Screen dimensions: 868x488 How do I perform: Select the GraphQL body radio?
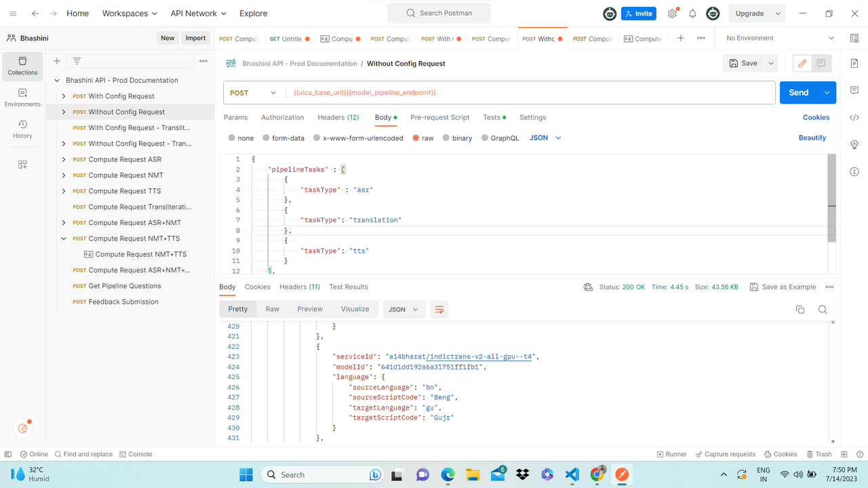[485, 138]
